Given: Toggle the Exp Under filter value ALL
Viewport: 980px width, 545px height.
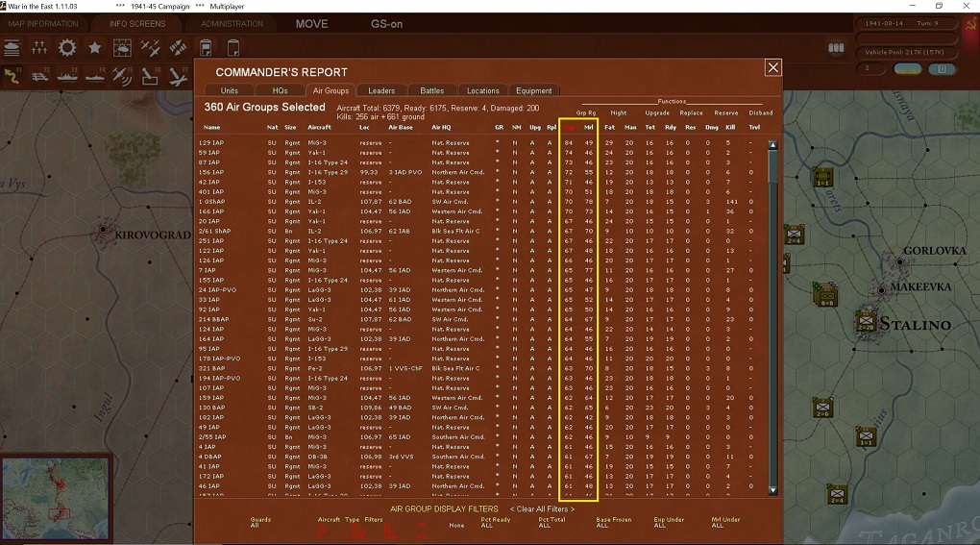Looking at the screenshot, I should tap(659, 526).
